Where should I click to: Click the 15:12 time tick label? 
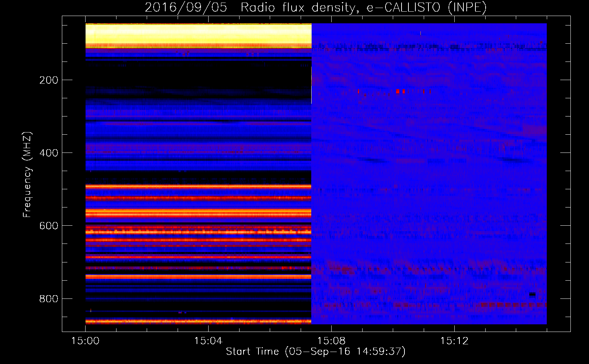(454, 341)
